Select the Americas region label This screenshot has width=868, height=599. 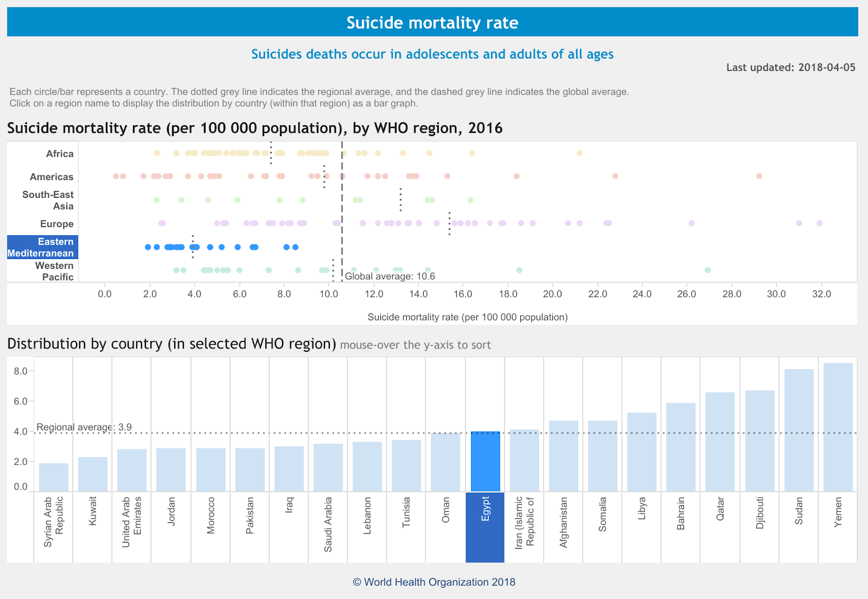52,177
